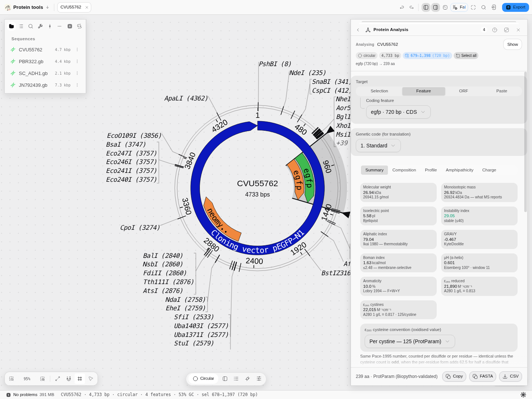This screenshot has width=532, height=399.
Task: Open the Standard genetic code dropdown
Action: (378, 146)
